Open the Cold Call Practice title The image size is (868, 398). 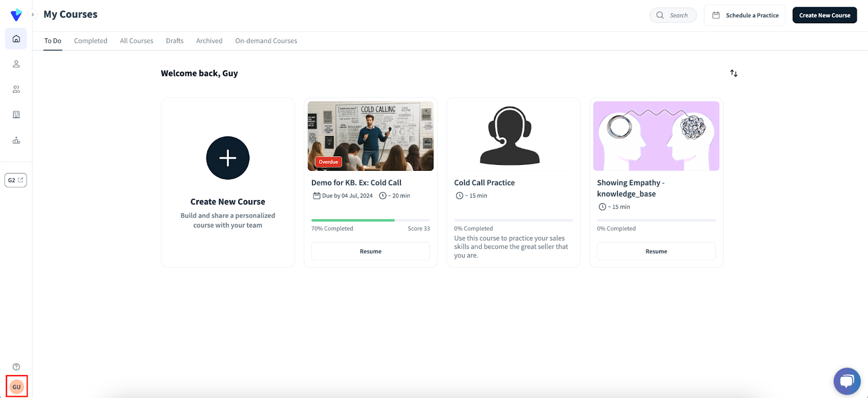[484, 183]
